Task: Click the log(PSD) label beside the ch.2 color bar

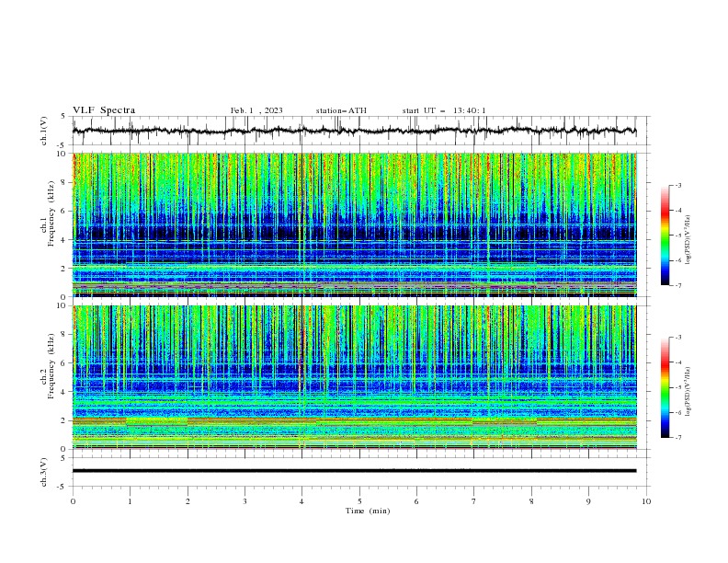Action: click(688, 391)
